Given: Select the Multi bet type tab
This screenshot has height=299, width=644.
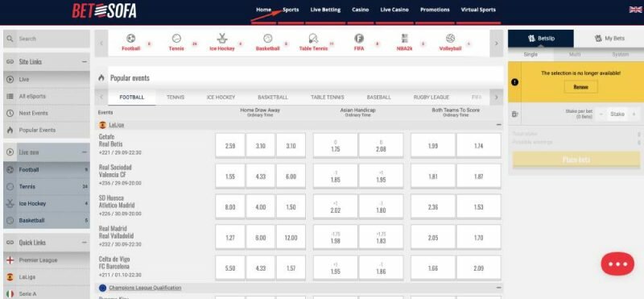Looking at the screenshot, I should pos(575,54).
